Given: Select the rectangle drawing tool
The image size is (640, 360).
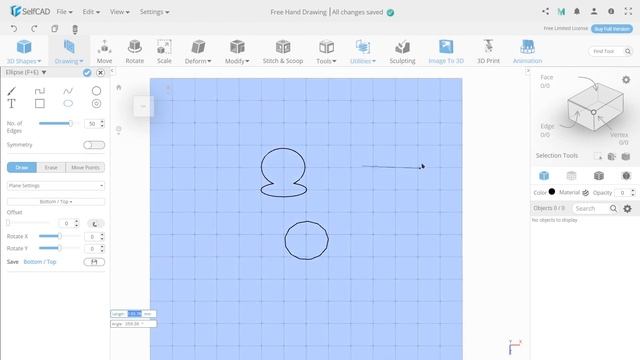Looking at the screenshot, I should [40, 104].
